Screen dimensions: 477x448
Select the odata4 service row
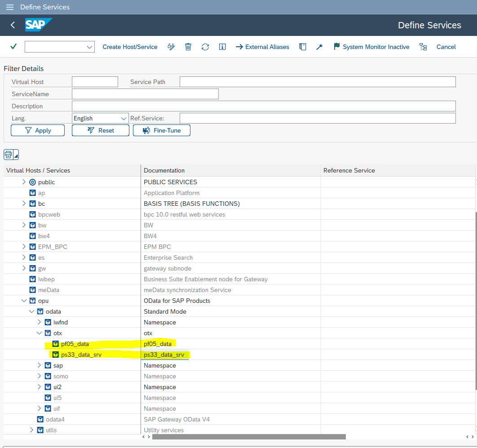(55, 419)
